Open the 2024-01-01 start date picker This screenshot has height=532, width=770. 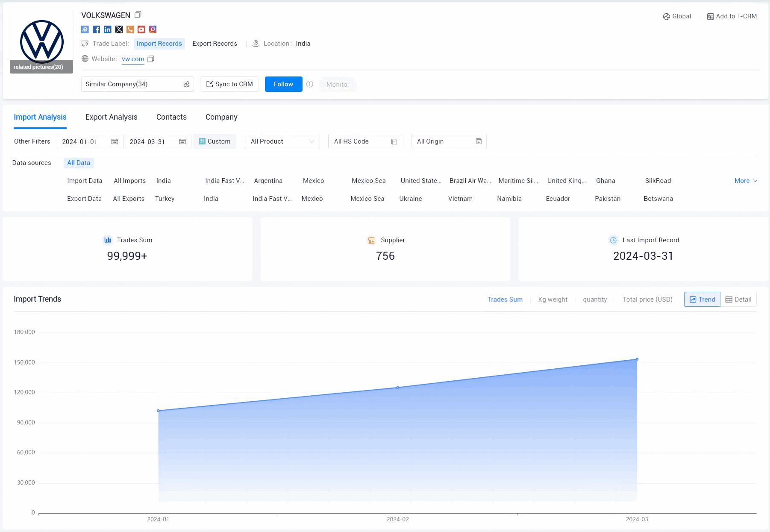(x=90, y=141)
